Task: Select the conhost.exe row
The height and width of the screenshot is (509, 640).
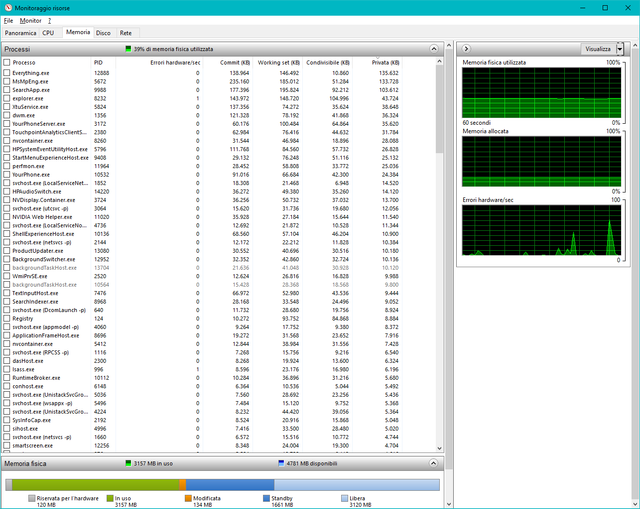Action: click(x=203, y=386)
